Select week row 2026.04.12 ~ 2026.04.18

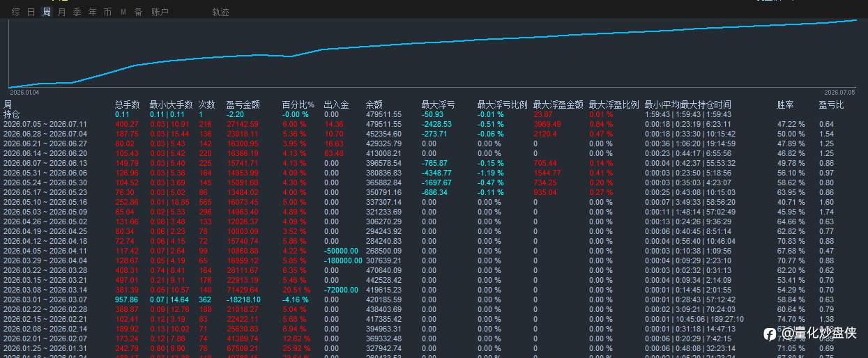click(45, 241)
